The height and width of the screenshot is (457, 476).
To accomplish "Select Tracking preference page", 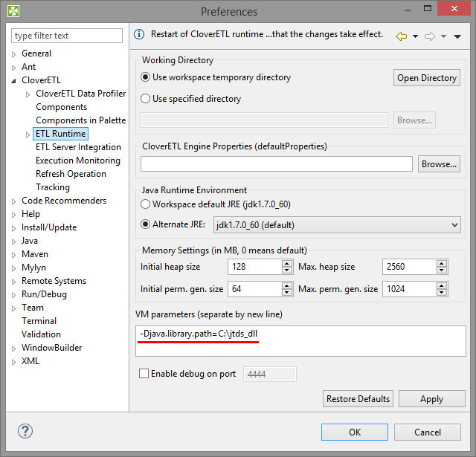I will click(53, 187).
